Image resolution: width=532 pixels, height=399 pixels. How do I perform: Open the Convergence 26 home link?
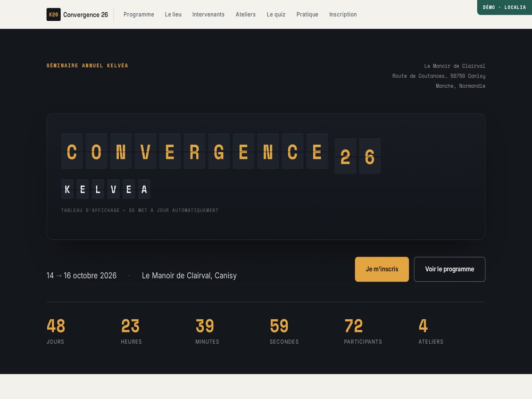pyautogui.click(x=77, y=14)
